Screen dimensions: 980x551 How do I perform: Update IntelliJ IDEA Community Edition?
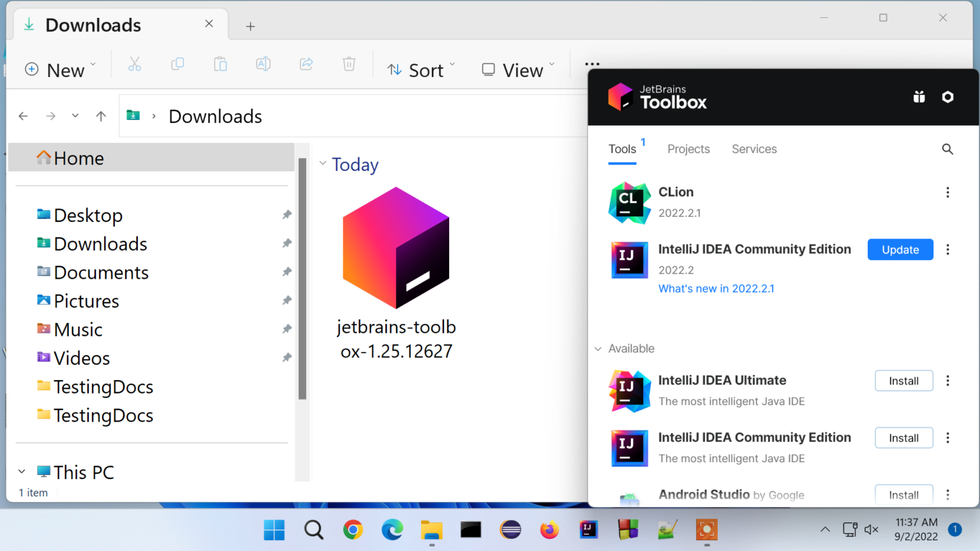point(900,249)
